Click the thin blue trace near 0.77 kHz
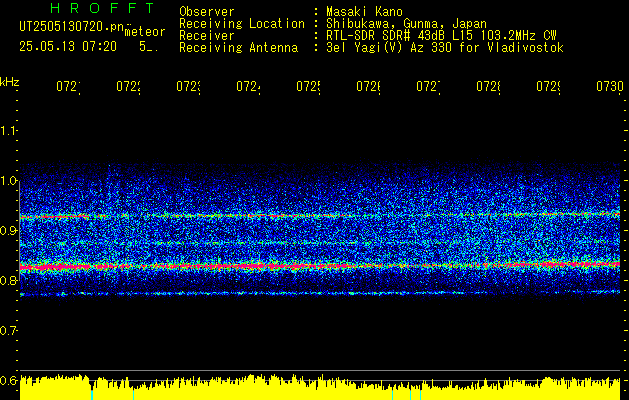Image resolution: width=629 pixels, height=400 pixels. coord(320,293)
